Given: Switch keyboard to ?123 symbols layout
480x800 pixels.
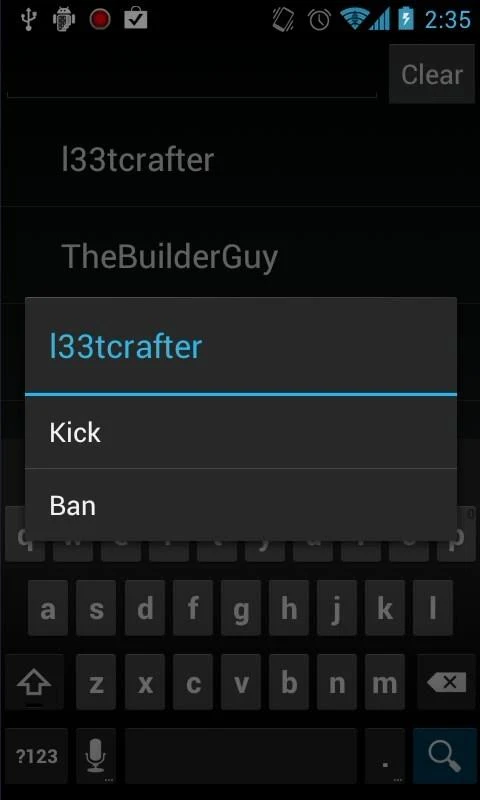Looking at the screenshot, I should coord(37,755).
